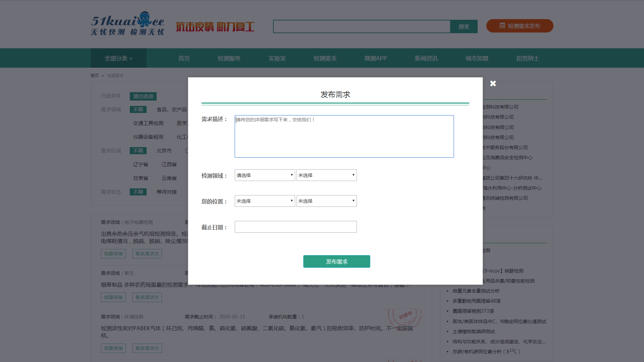644x362 pixels.
Task: Focus the header search box
Action: pyautogui.click(x=362, y=26)
